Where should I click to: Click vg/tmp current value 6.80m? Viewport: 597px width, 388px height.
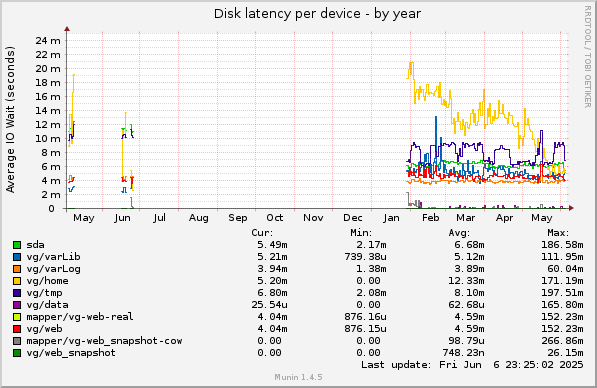coord(272,293)
